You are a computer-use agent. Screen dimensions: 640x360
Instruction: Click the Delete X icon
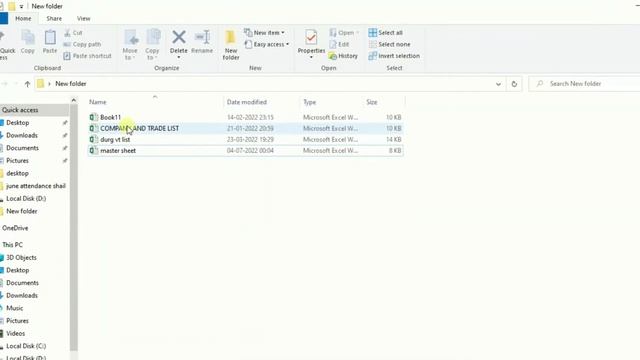(178, 37)
